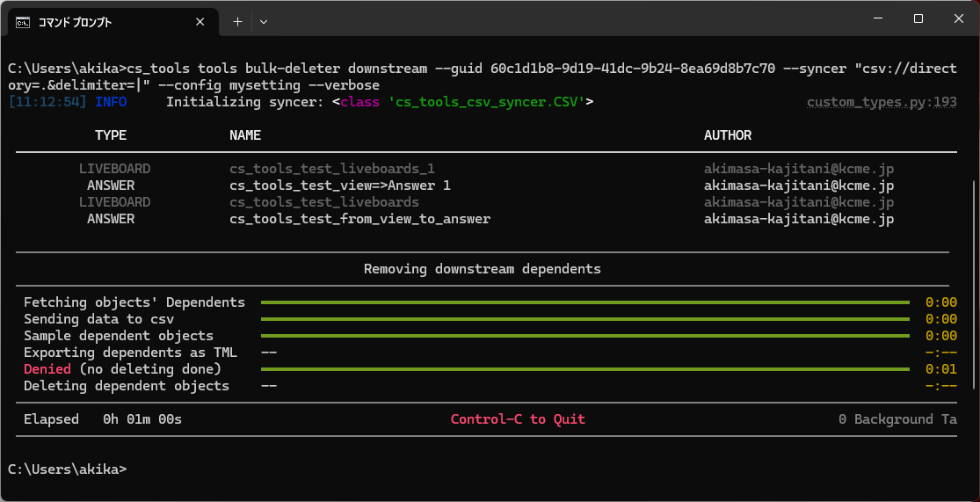The height and width of the screenshot is (502, 980).
Task: Maximize the terminal window
Action: (x=918, y=18)
